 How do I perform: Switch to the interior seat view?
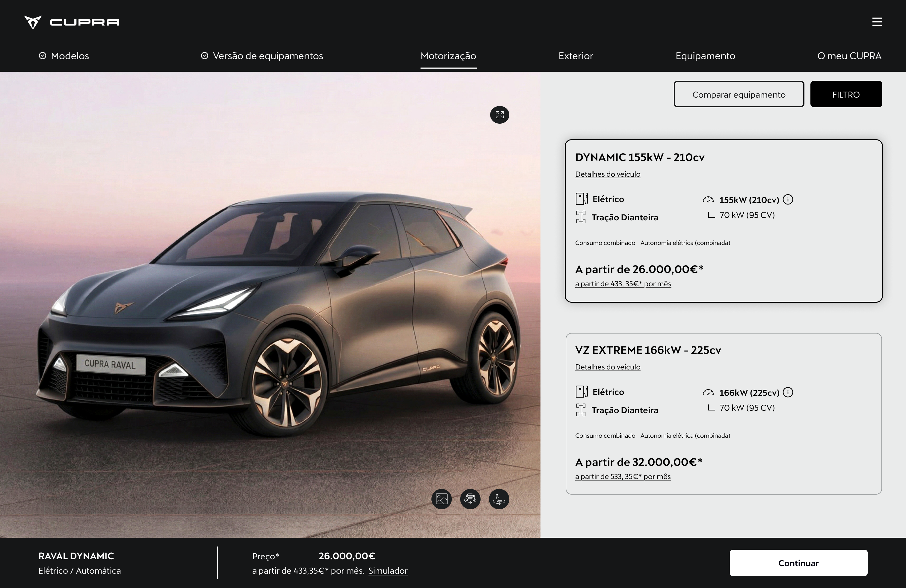click(499, 498)
